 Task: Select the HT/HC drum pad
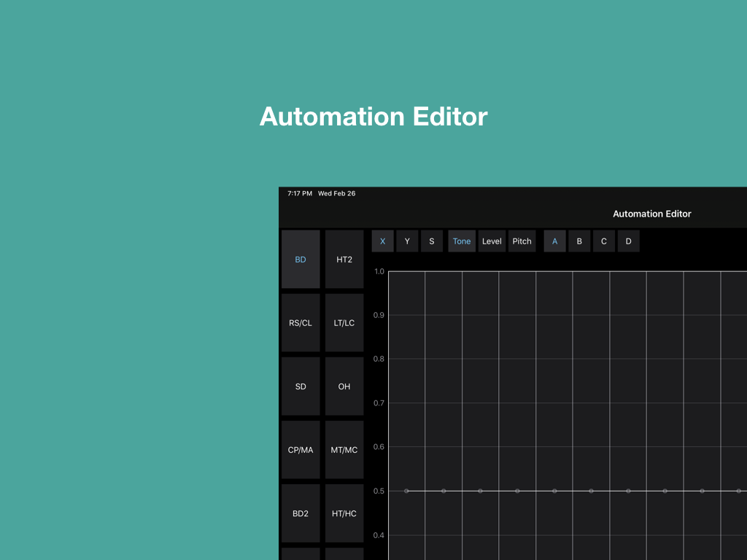344,513
